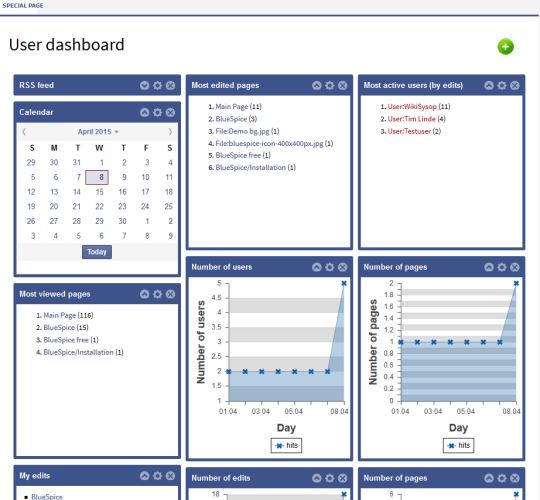
Task: Open Most viewed pages settings gear
Action: (x=157, y=294)
